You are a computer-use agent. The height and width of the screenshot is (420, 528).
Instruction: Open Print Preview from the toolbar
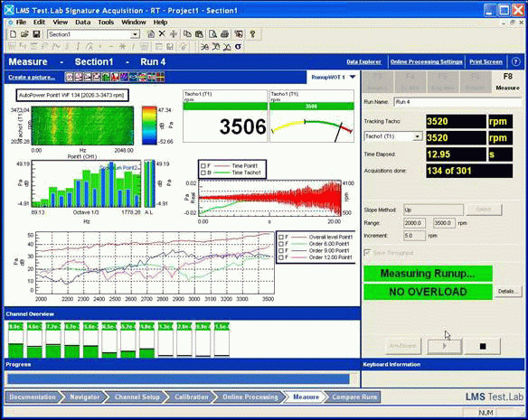click(212, 34)
